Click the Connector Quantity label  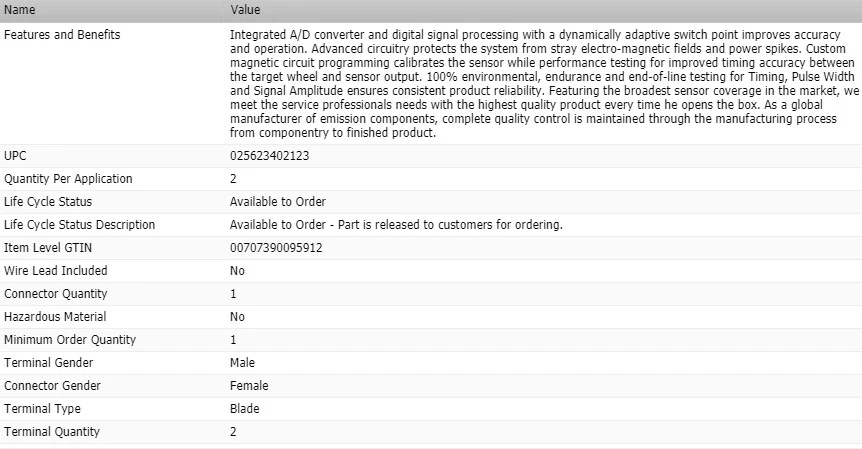[x=56, y=294]
